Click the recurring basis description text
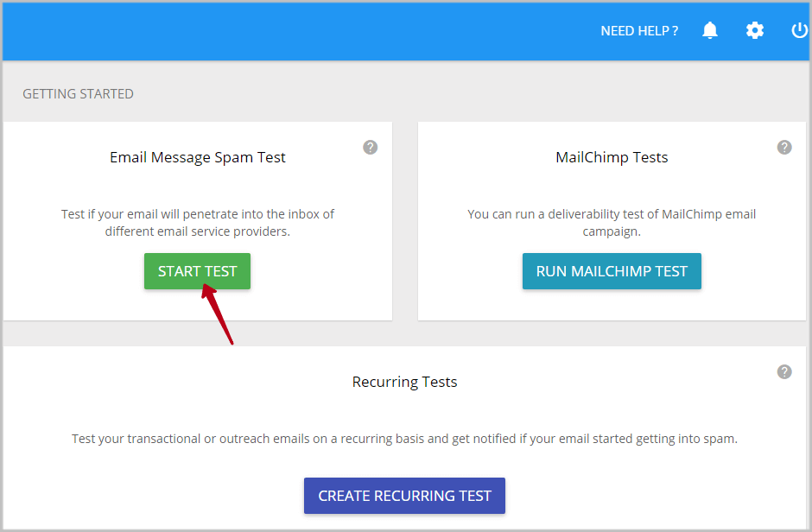Screen dimensions: 812x532 pyautogui.click(x=404, y=439)
